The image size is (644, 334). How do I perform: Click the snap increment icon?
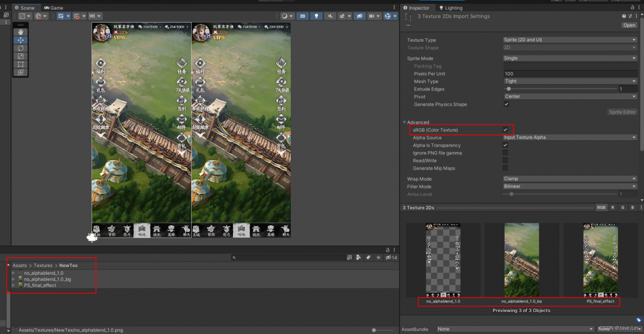(96, 16)
